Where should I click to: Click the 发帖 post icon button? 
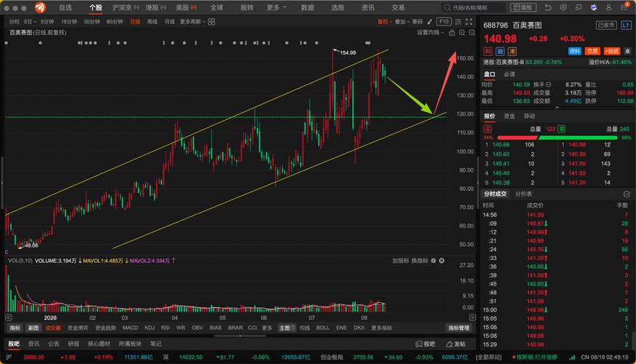tap(455, 344)
